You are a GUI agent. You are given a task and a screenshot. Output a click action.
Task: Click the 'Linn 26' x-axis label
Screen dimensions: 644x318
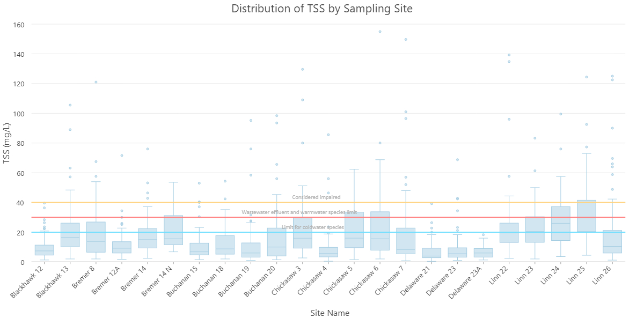pyautogui.click(x=603, y=276)
